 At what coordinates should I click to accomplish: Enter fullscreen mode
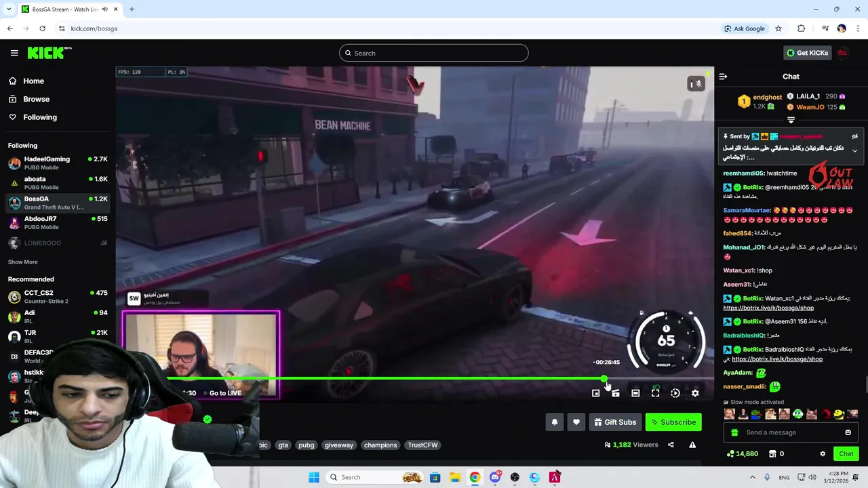655,393
